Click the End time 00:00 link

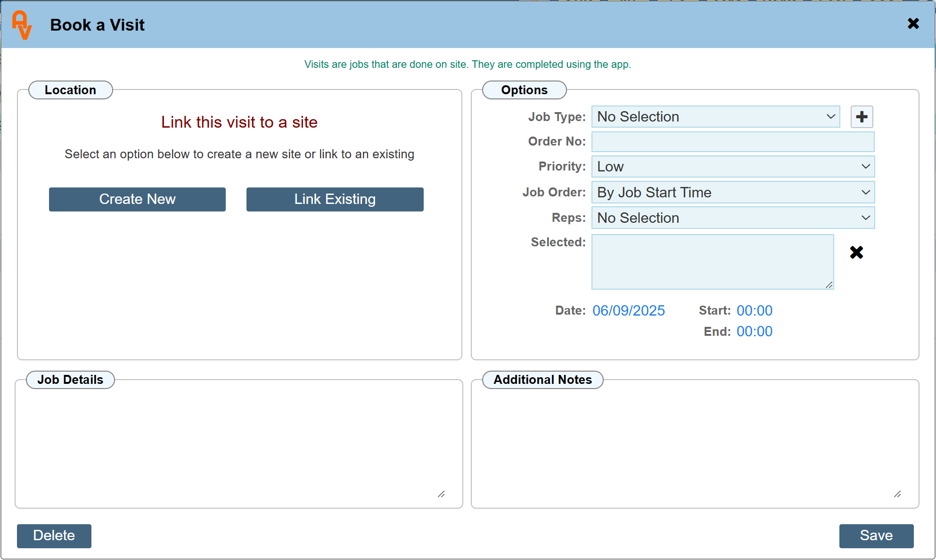tap(754, 332)
